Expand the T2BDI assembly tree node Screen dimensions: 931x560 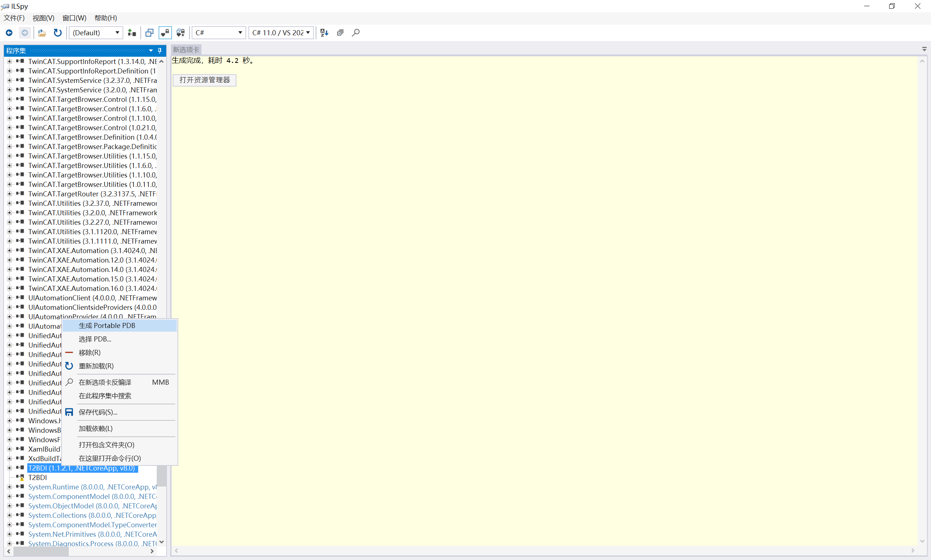[9, 468]
